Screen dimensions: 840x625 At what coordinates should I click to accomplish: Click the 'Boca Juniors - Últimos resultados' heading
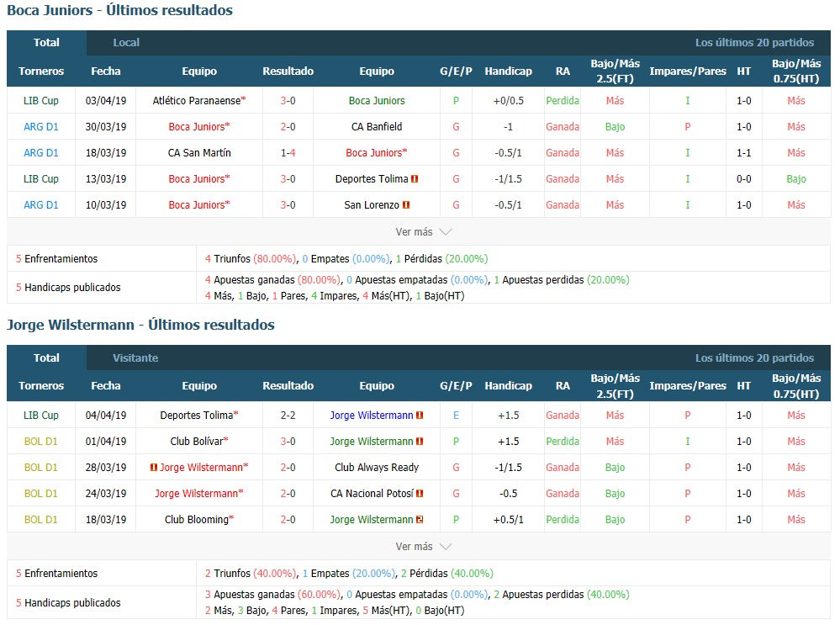point(119,10)
